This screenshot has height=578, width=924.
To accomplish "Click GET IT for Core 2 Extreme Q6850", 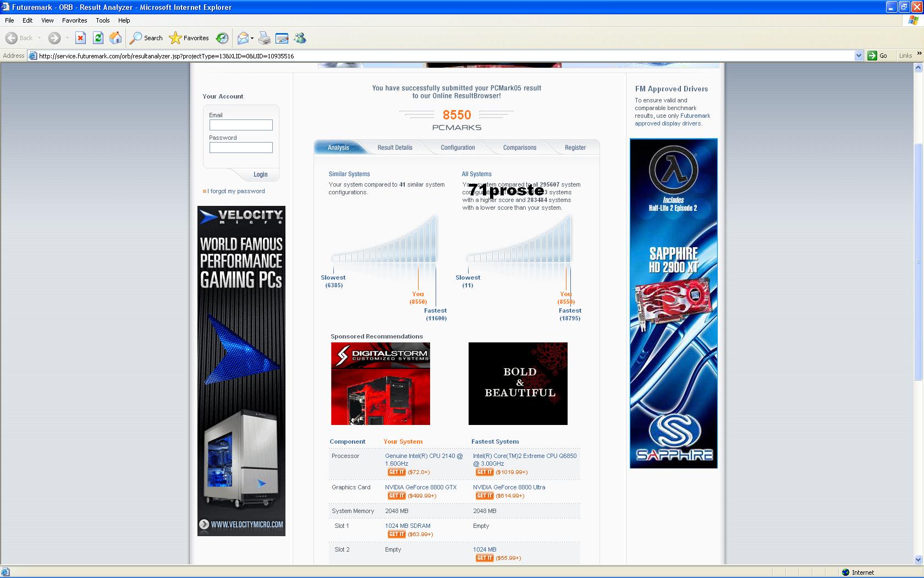I will tap(484, 472).
